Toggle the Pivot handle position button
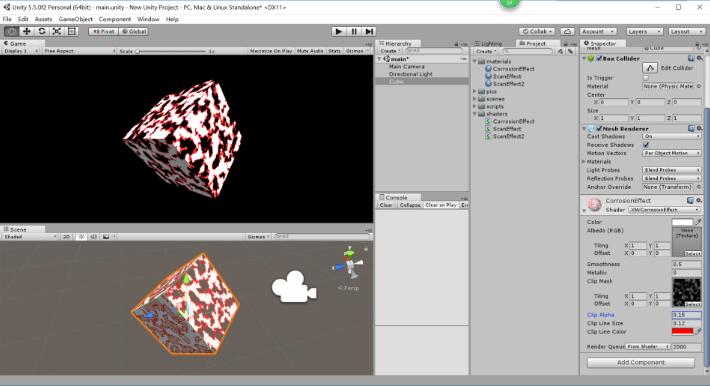The image size is (710, 386). coord(104,31)
